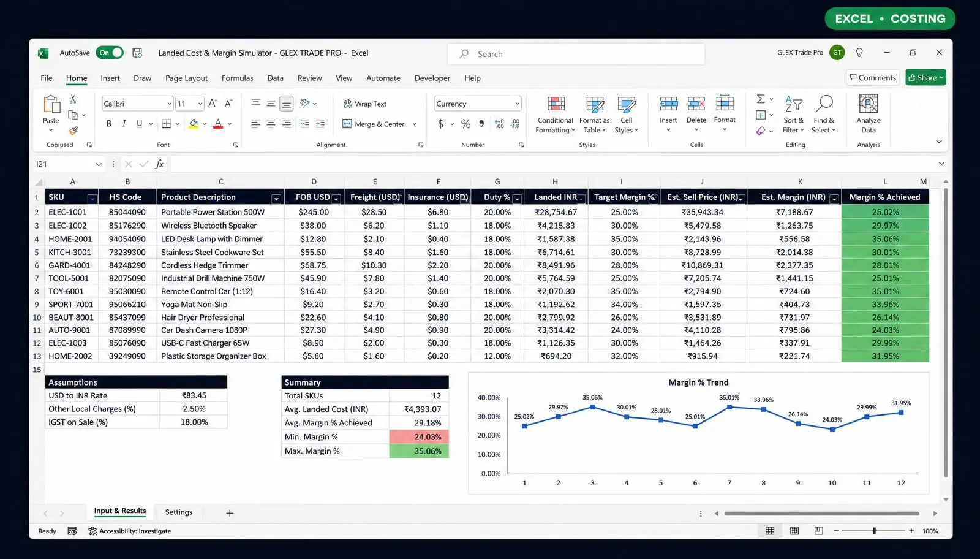
Task: Open Product Description filter dropdown
Action: click(276, 199)
